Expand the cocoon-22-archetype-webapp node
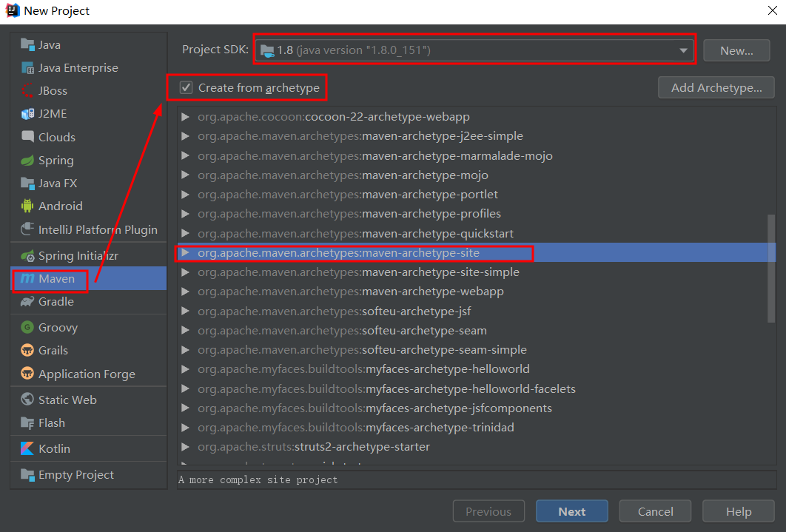 186,117
